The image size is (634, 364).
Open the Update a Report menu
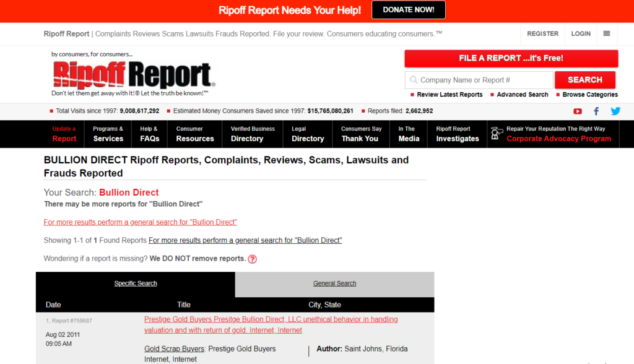point(64,134)
